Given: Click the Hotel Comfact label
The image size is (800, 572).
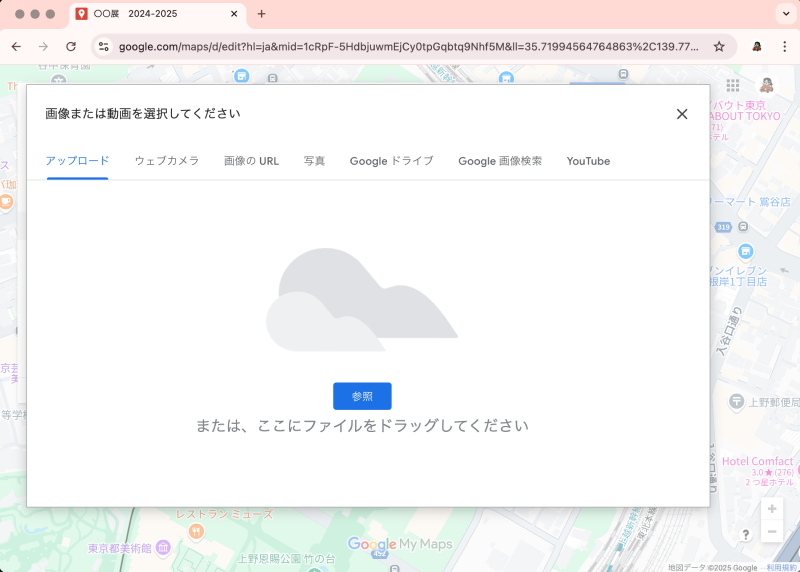Looking at the screenshot, I should coord(757,461).
